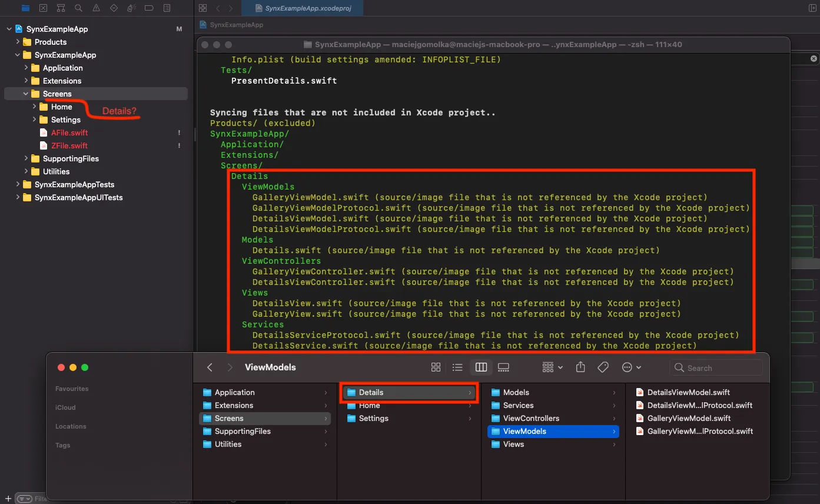Click the Finder Search field

point(716,367)
